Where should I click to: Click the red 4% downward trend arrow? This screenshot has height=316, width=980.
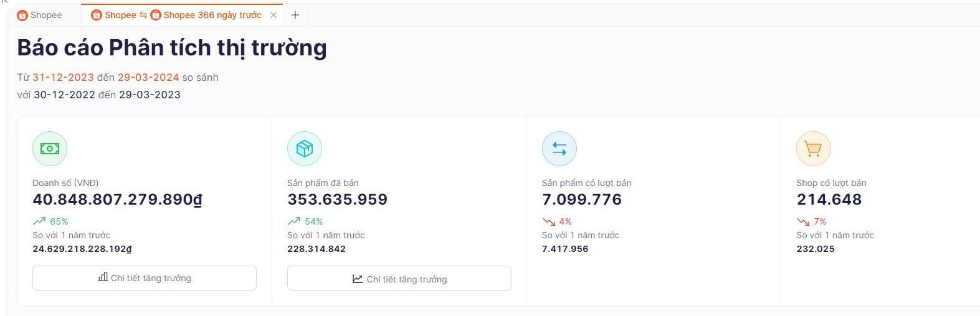pos(548,221)
